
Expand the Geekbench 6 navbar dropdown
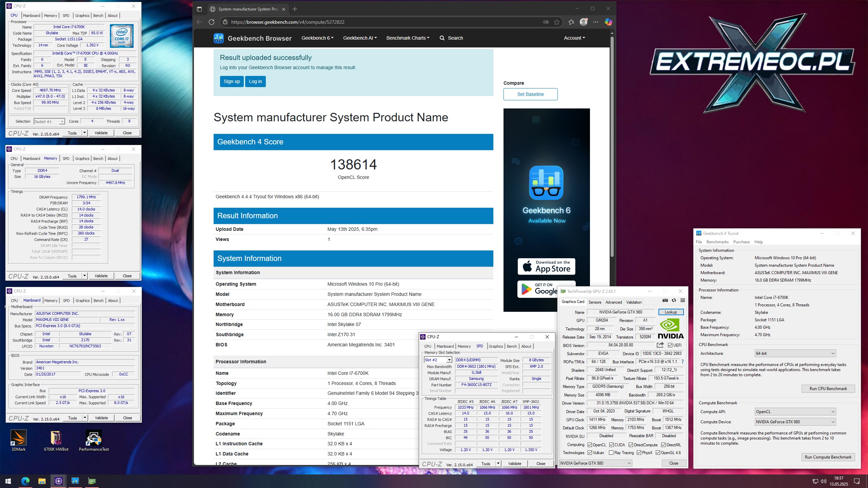(x=317, y=38)
